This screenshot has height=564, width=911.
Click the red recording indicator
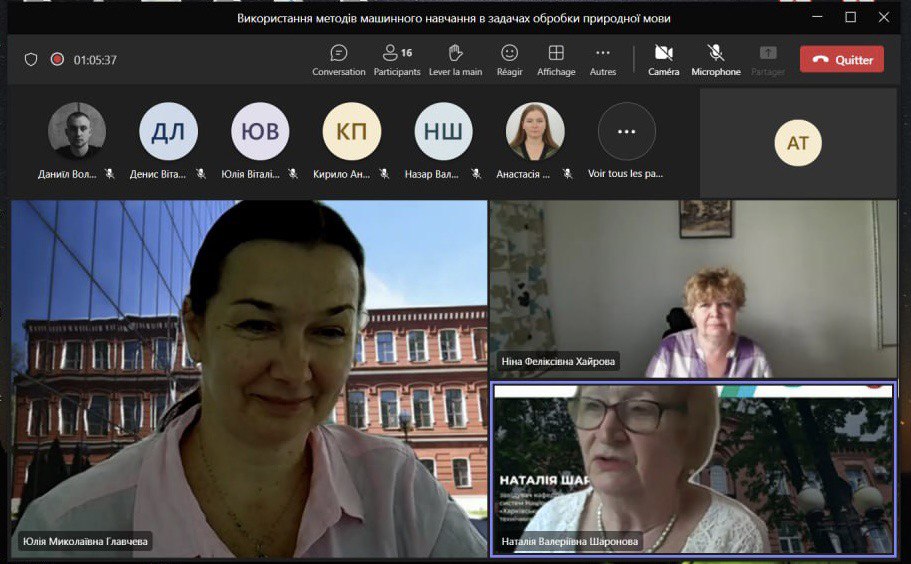57,60
